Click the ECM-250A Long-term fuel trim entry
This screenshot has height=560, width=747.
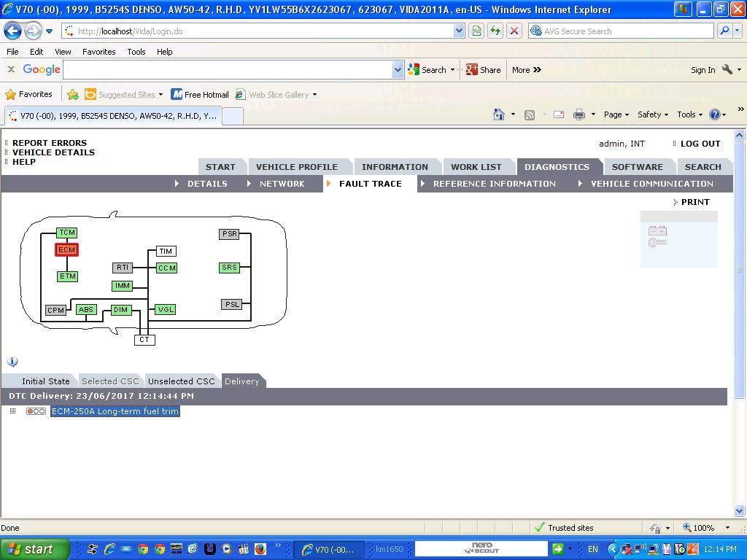[x=115, y=411]
